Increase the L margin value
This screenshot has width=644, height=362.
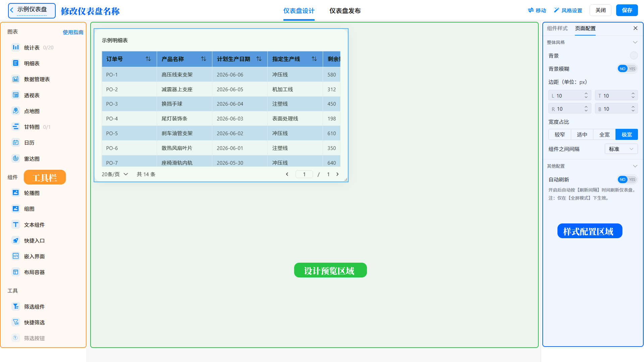click(586, 94)
